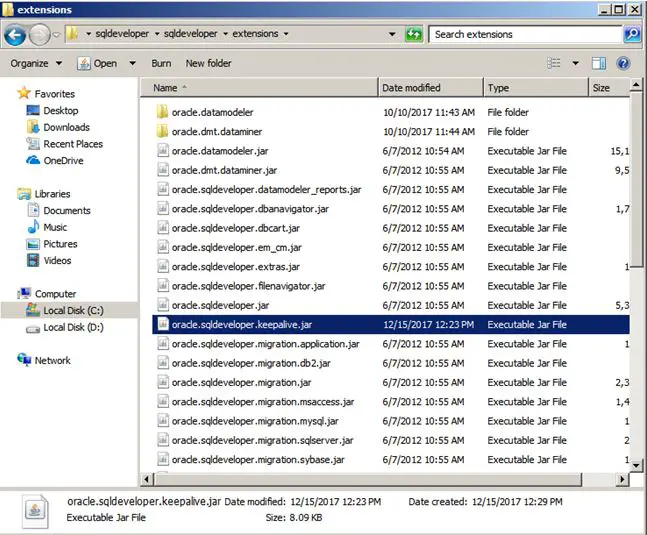Screen dimensions: 647x535
Task: Select the extensions breadcrumb segment
Action: [x=255, y=34]
